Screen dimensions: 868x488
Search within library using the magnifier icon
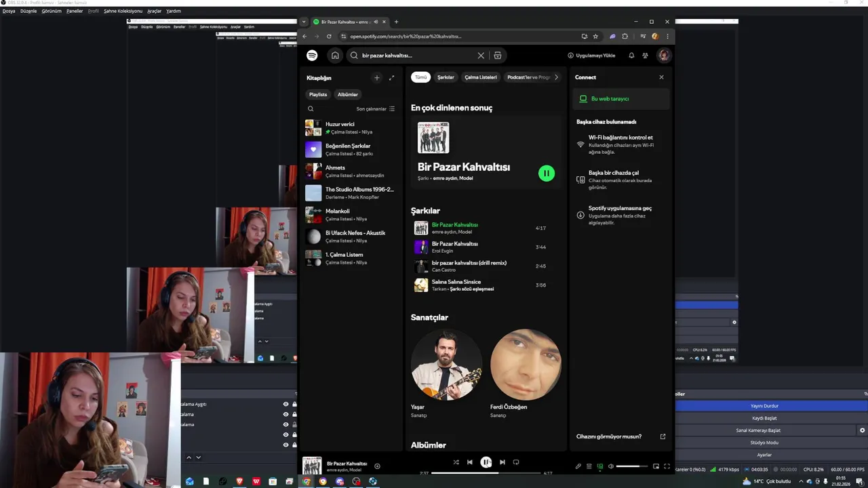pyautogui.click(x=311, y=108)
